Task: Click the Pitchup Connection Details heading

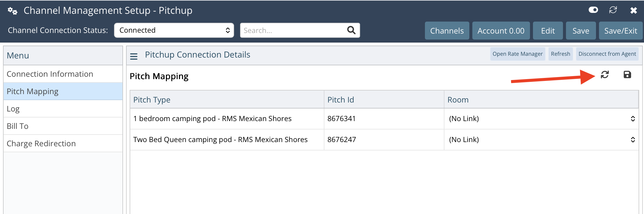Action: tap(197, 55)
